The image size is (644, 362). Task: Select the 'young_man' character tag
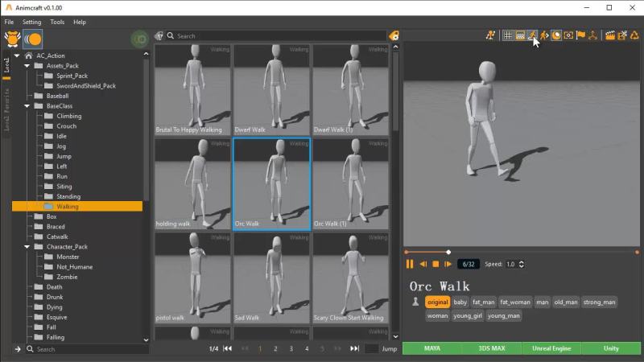pyautogui.click(x=504, y=315)
